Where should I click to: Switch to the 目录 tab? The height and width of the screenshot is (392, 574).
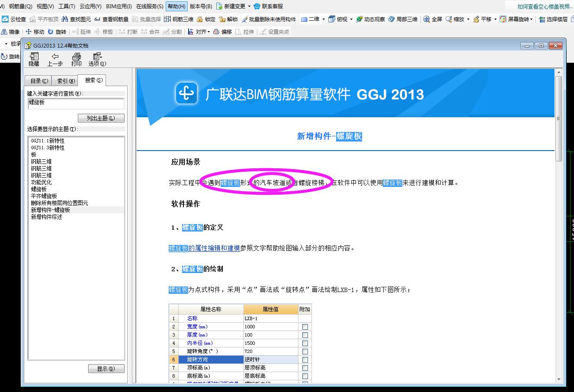point(39,81)
